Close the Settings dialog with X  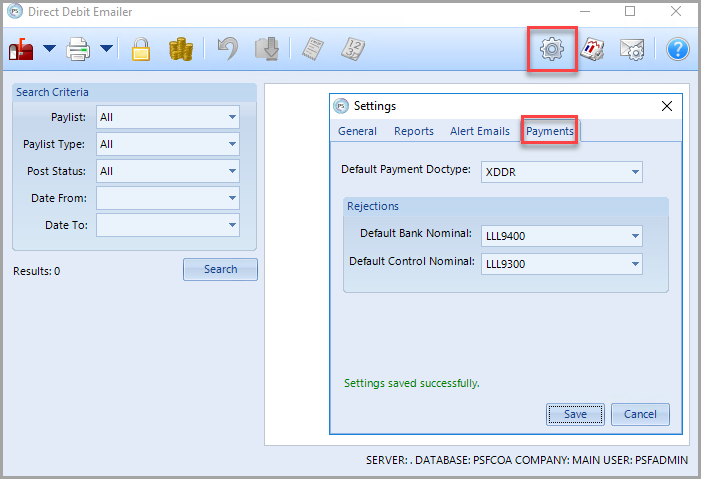tap(667, 106)
